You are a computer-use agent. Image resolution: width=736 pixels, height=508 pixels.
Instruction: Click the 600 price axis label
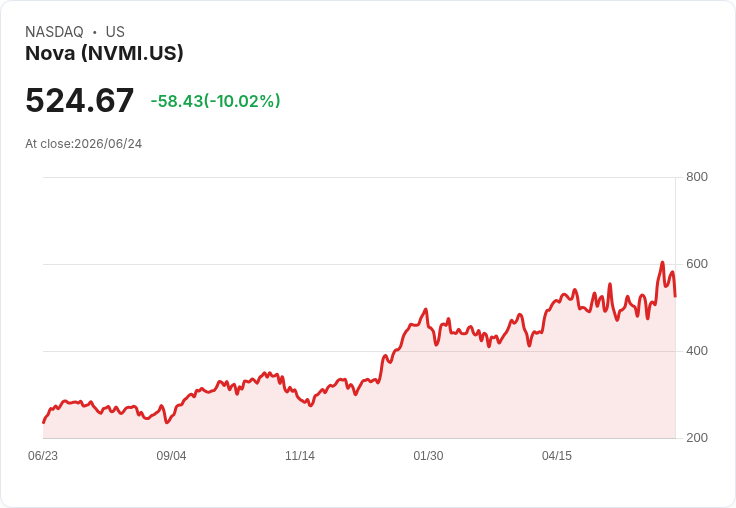[x=697, y=264]
